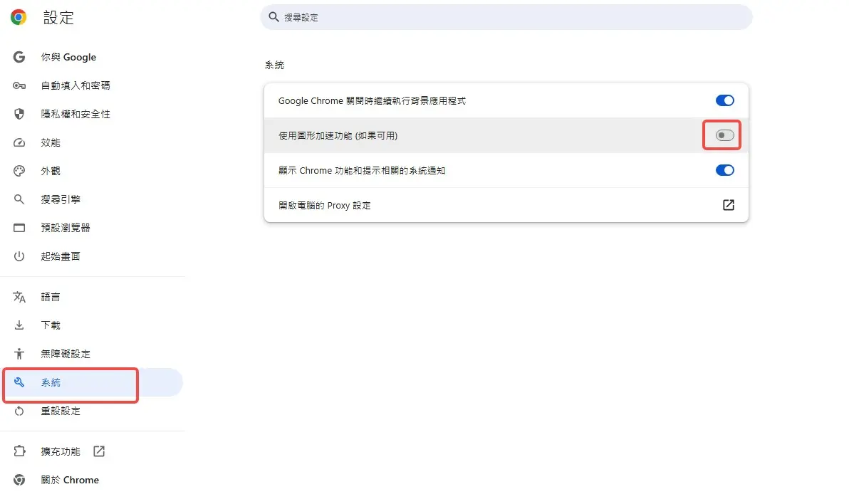
Task: Click the puzzle piece icon for 擴充功能
Action: 19,451
